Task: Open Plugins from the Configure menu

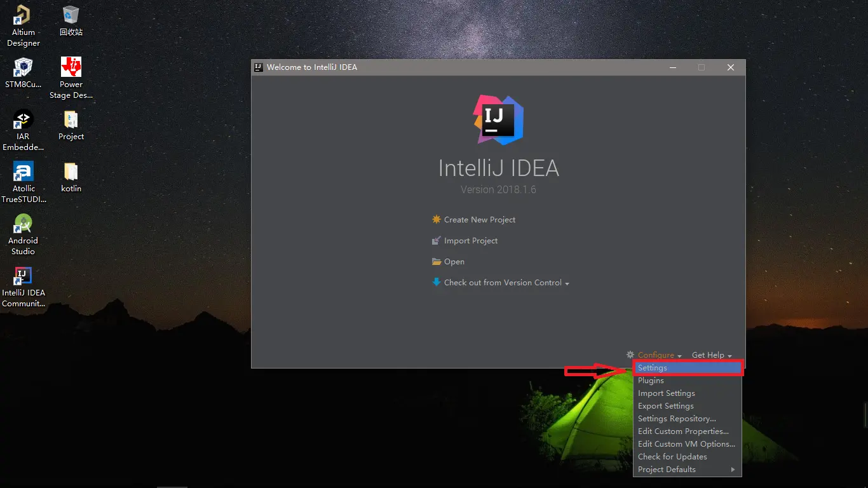Action: [x=688, y=381]
